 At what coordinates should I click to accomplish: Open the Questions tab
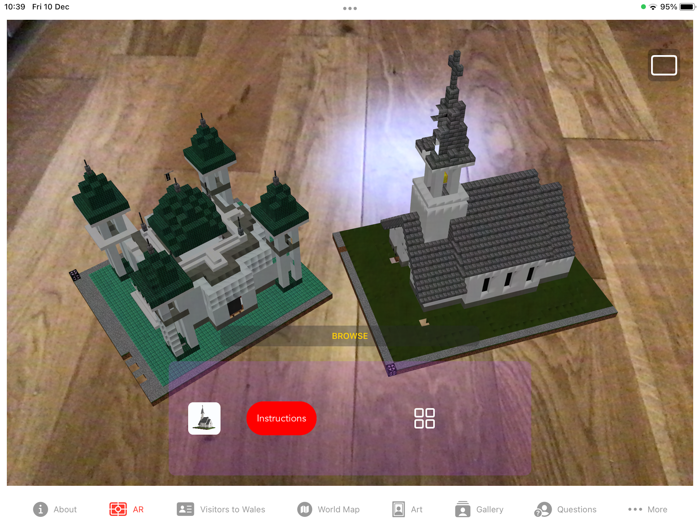pyautogui.click(x=565, y=509)
